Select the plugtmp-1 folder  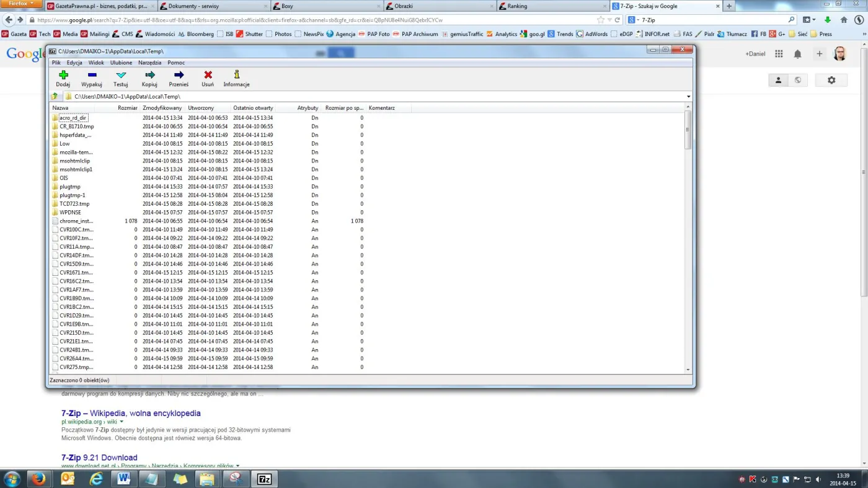(x=73, y=195)
